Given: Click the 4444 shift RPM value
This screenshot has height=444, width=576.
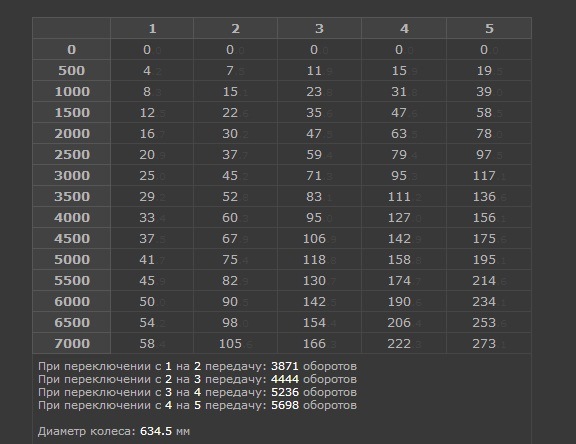Looking at the screenshot, I should point(285,379).
